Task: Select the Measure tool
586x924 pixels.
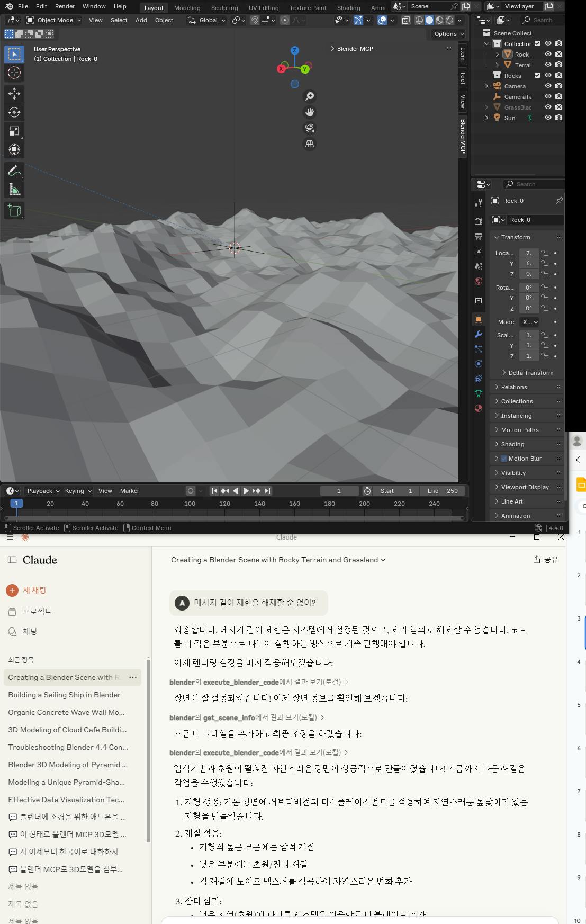Action: click(14, 190)
